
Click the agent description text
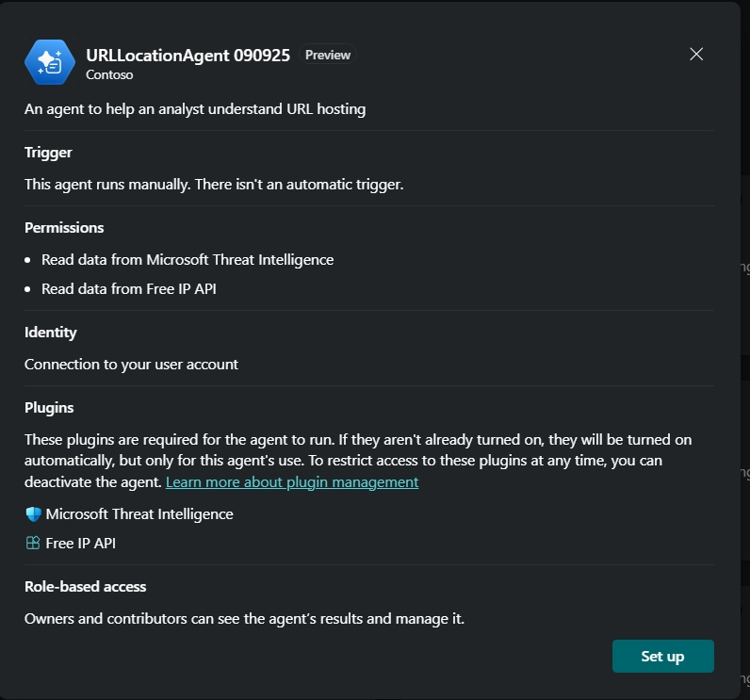click(x=195, y=108)
